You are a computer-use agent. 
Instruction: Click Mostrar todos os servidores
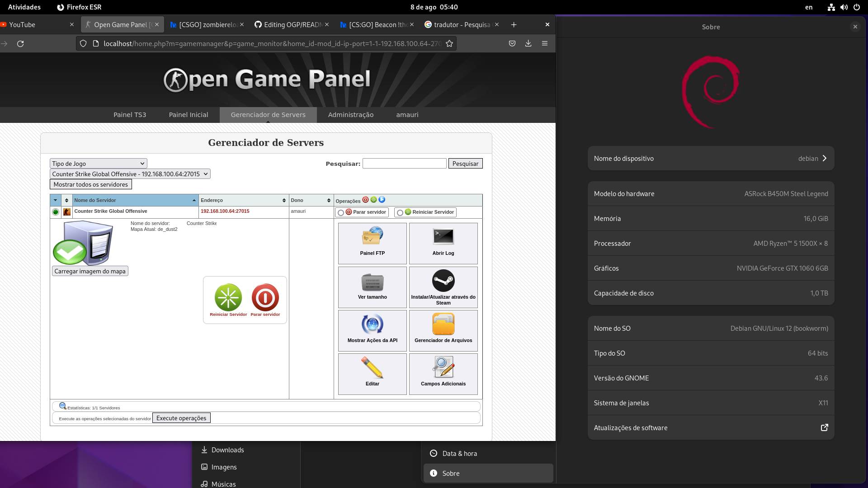tap(90, 184)
